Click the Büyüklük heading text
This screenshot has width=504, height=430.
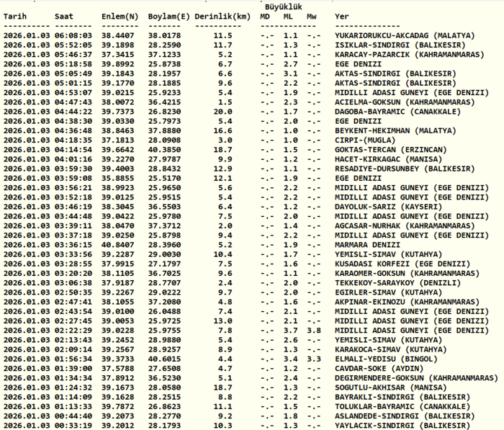tap(289, 6)
